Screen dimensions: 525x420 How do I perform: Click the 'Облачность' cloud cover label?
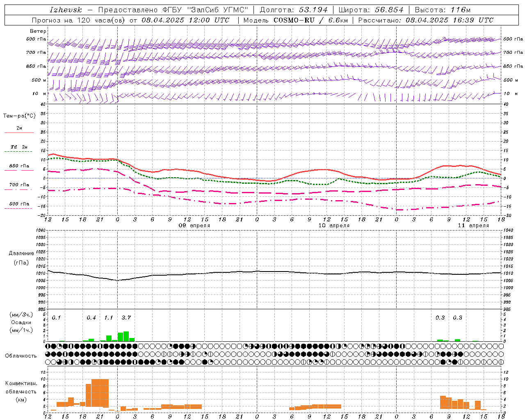click(x=21, y=356)
